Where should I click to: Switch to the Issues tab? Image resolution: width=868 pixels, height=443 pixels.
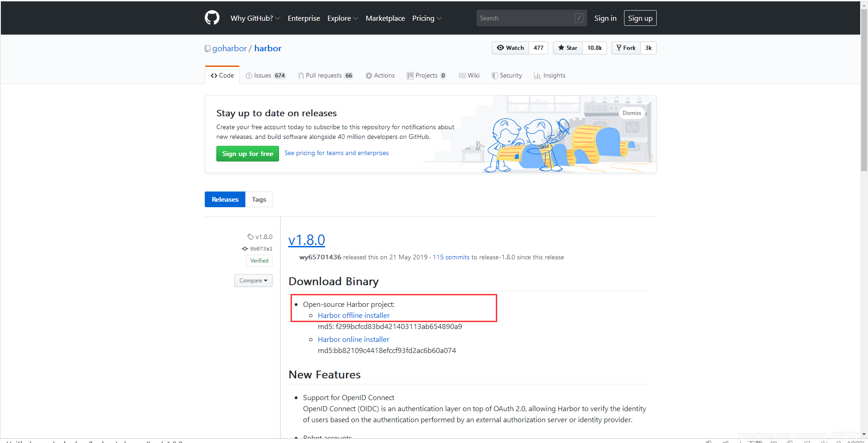coord(266,75)
